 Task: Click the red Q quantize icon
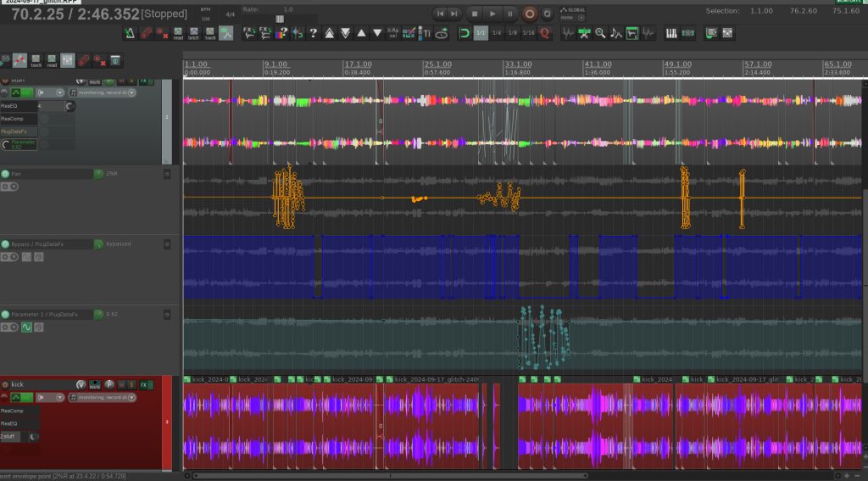point(544,33)
